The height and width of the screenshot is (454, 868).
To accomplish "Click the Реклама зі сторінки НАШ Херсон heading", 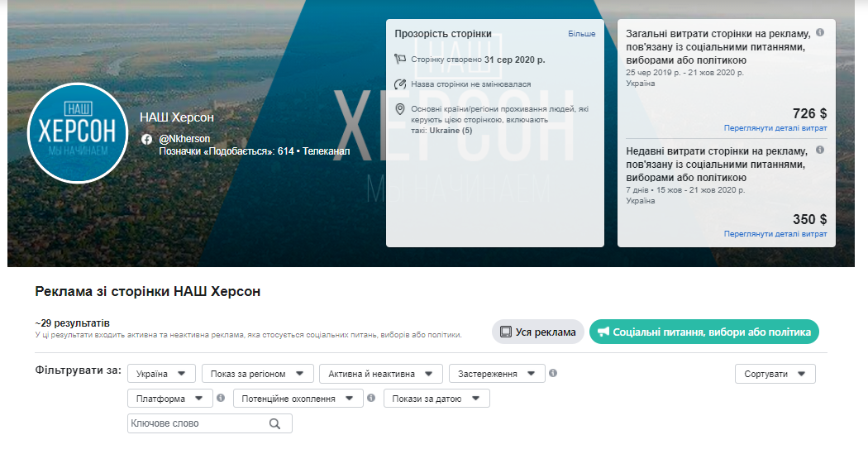I will pyautogui.click(x=147, y=291).
